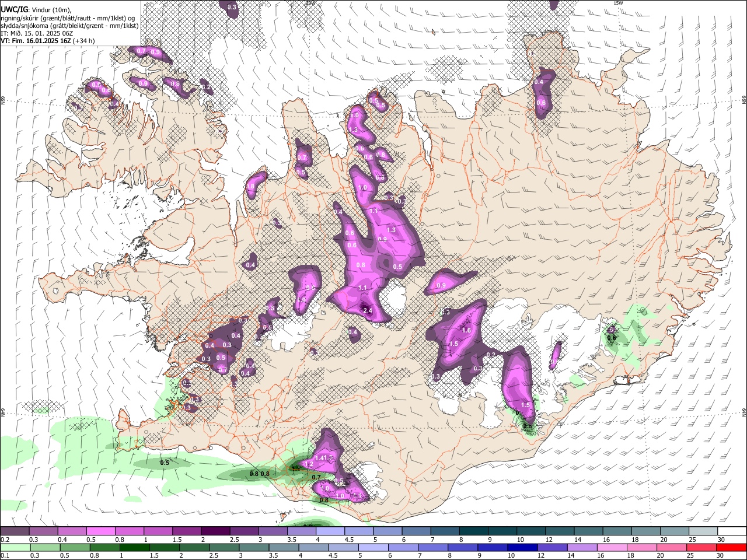
Task: Click the initial time 'IT: Mið. 15. 01. 2025 06Z'
Action: (x=37, y=33)
